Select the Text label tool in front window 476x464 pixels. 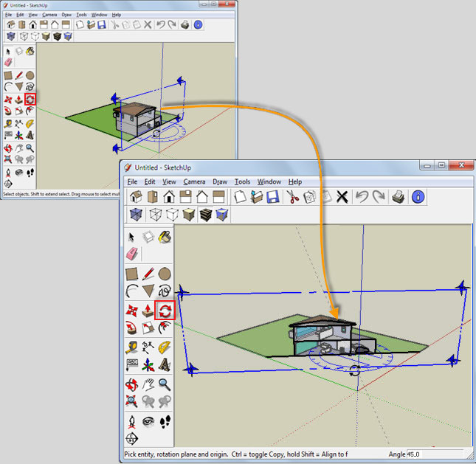point(132,364)
